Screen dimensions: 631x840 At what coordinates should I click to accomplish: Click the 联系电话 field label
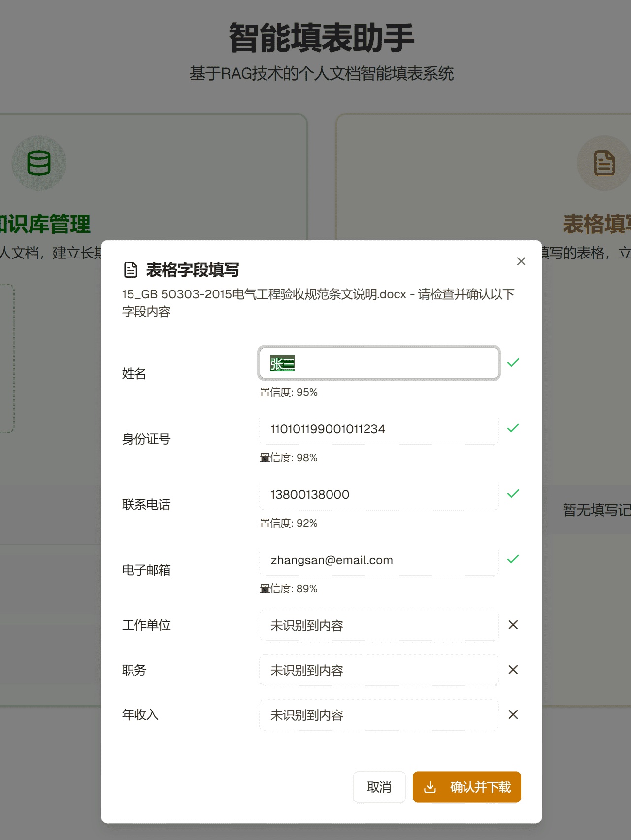pyautogui.click(x=146, y=505)
